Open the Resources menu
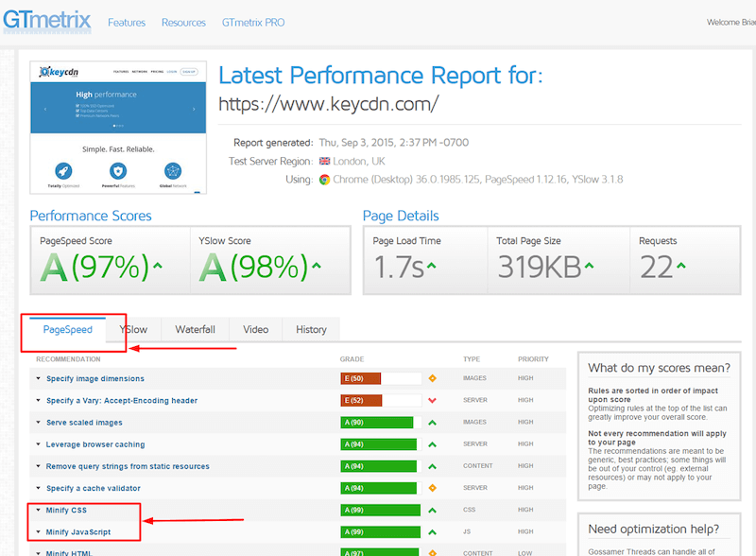The height and width of the screenshot is (556, 756). [x=183, y=23]
